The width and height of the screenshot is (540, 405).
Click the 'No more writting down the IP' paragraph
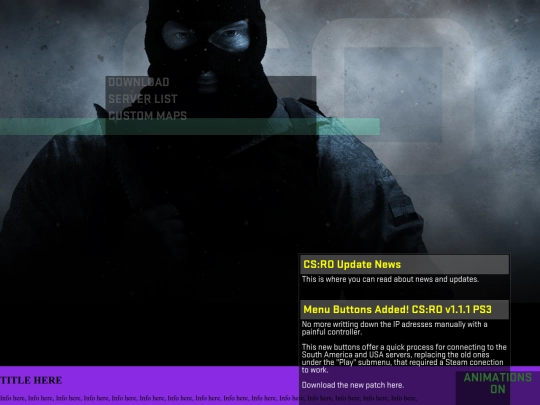[x=395, y=328]
